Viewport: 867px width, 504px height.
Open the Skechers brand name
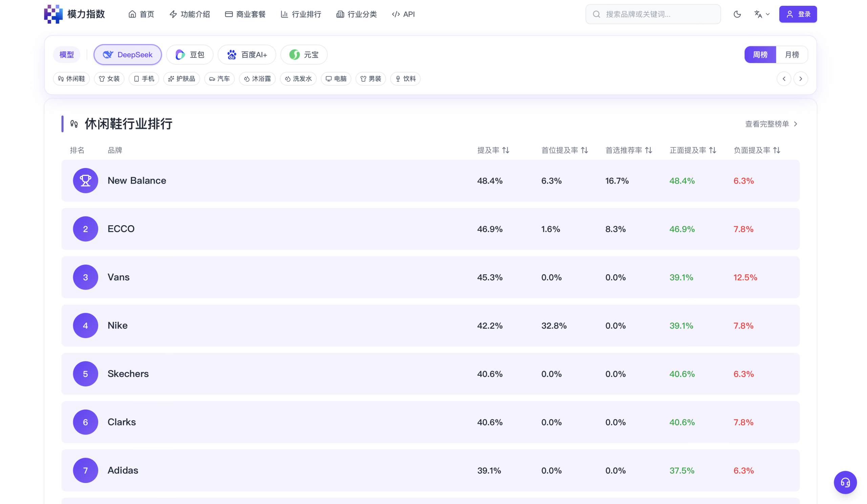tap(128, 374)
